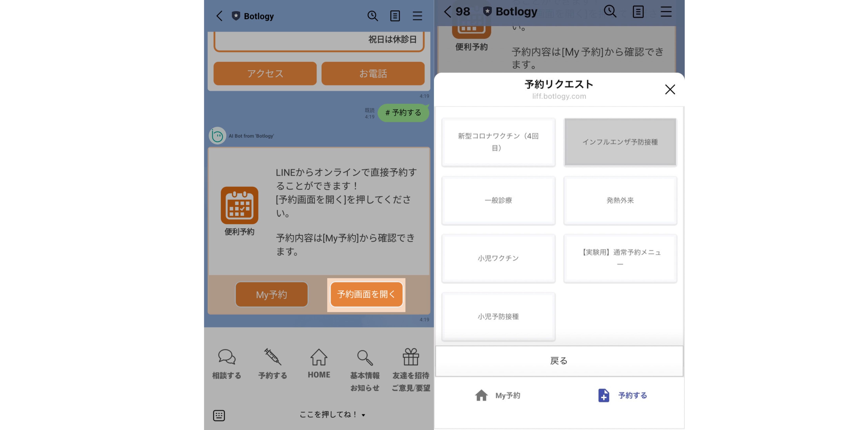Viewport: 868px width, 430px height.
Task: Switch to 予約する bottom tab
Action: (622, 395)
